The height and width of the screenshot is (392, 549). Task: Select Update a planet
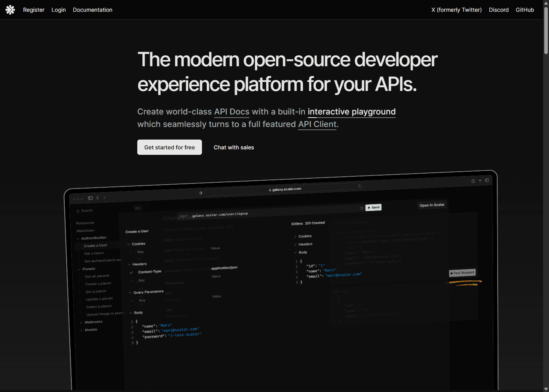tap(99, 299)
